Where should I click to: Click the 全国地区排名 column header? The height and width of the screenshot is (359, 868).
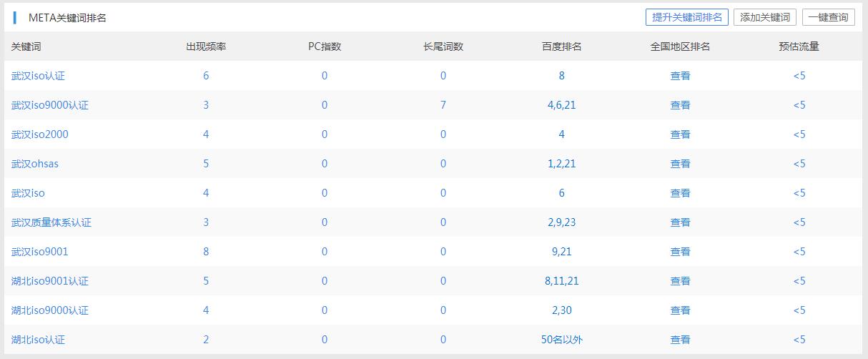pyautogui.click(x=680, y=46)
